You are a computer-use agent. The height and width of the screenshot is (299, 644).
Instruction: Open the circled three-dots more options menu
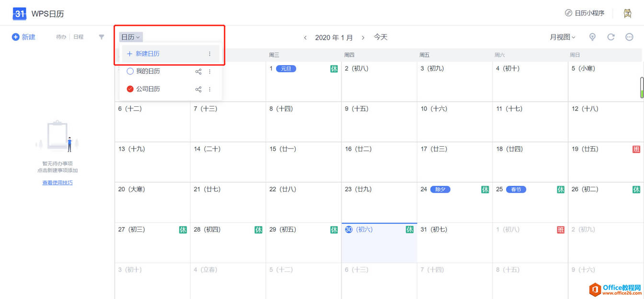tap(629, 37)
